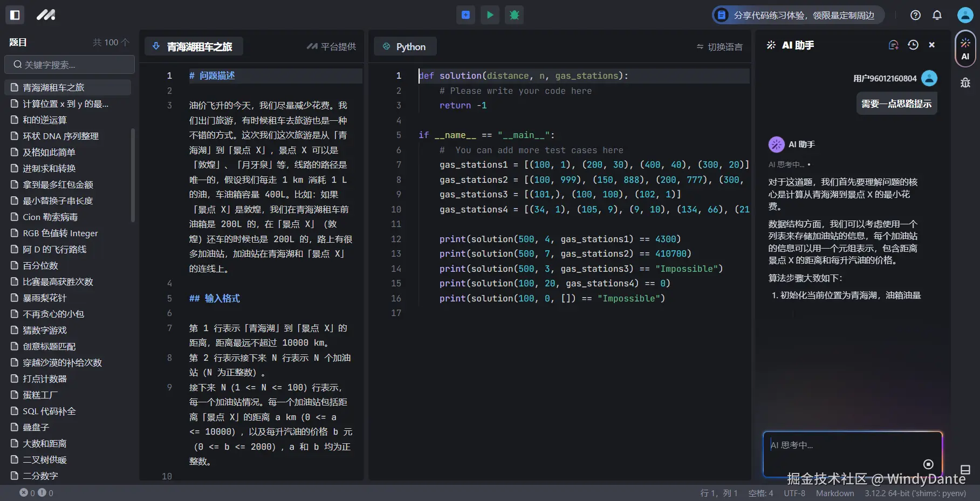Image resolution: width=980 pixels, height=501 pixels.
Task: Open notifications via the bell icon
Action: (x=937, y=15)
